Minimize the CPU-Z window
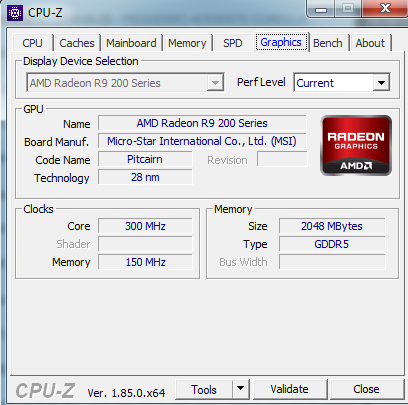This screenshot has width=408, height=405. 321,9
